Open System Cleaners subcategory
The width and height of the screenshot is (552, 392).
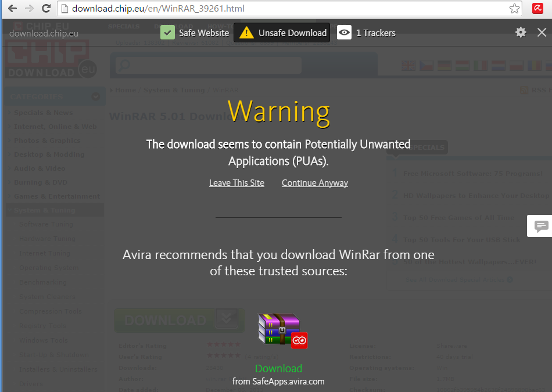[47, 297]
